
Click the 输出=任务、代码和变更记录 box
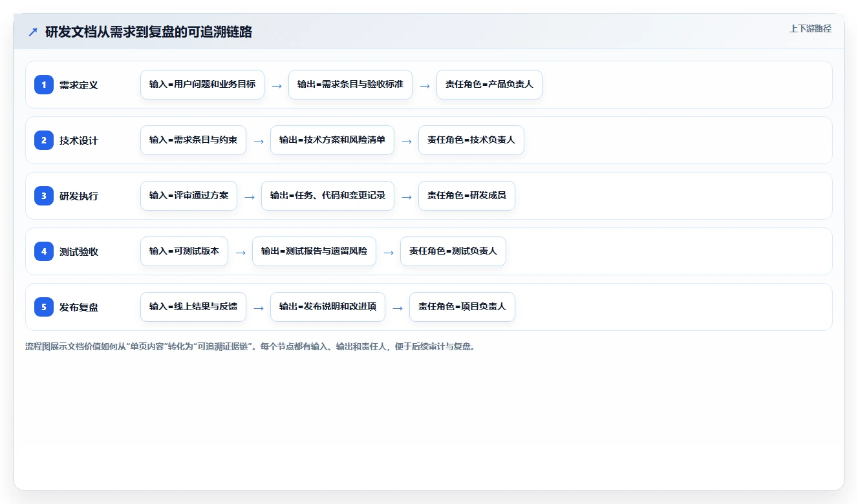pyautogui.click(x=328, y=196)
